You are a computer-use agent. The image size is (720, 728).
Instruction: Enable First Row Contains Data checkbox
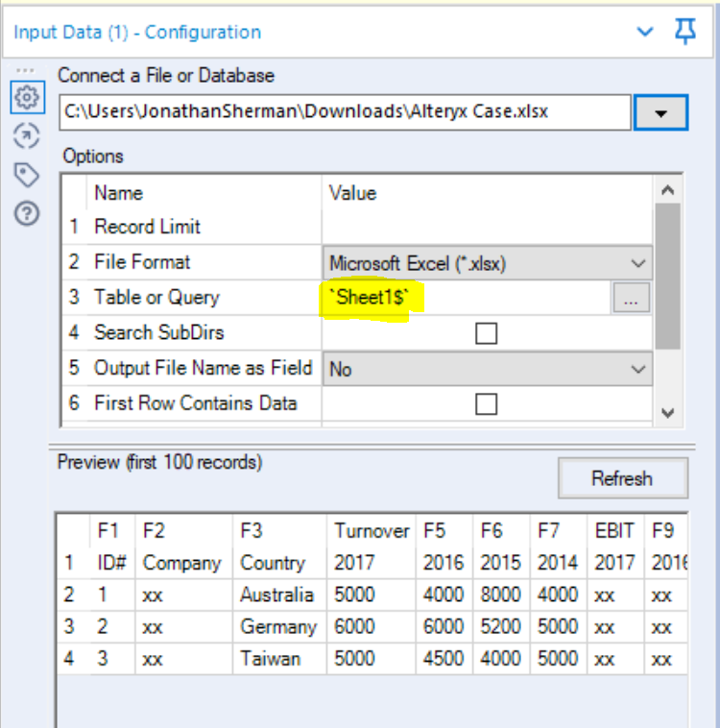[487, 404]
